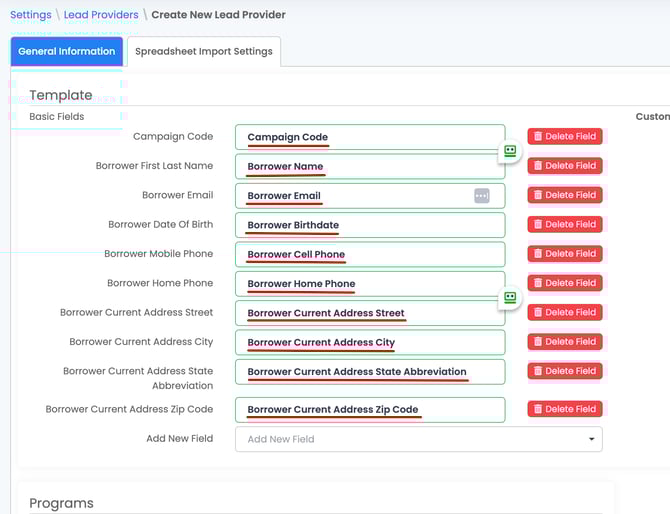This screenshot has height=514, width=670.
Task: Select the General Information tab
Action: click(67, 52)
